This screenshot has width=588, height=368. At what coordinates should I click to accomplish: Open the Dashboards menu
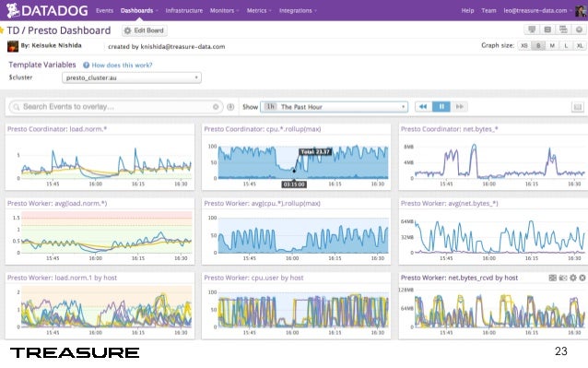[x=139, y=10]
